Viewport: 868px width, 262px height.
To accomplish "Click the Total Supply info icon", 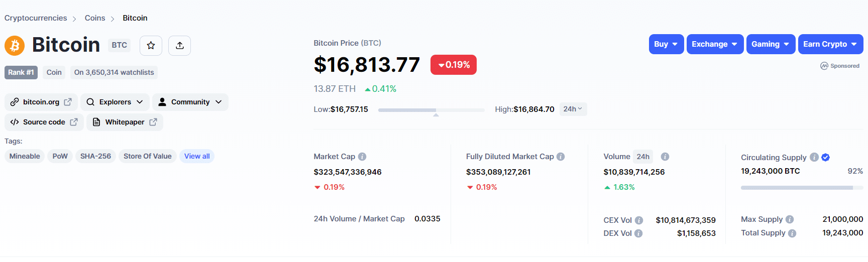I will tap(792, 233).
